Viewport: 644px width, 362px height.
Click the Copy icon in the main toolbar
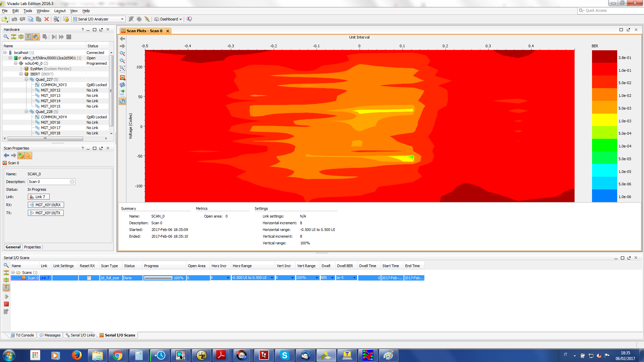pyautogui.click(x=31, y=19)
